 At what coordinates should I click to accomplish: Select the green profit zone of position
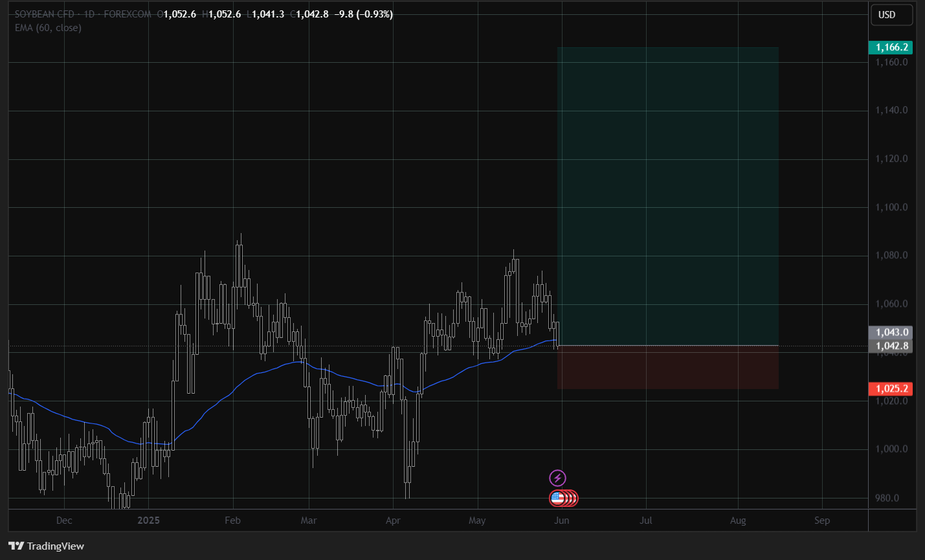(x=667, y=196)
